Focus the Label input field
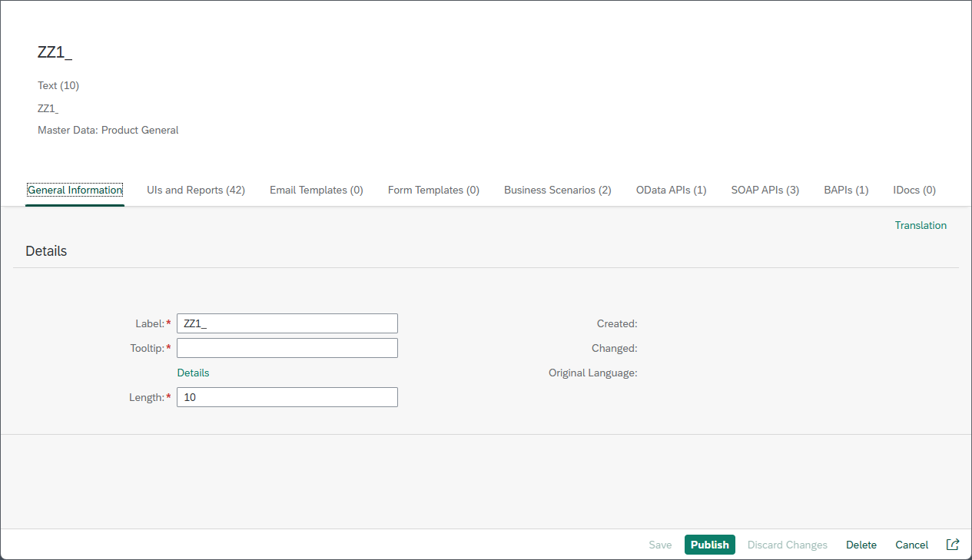 click(x=287, y=323)
